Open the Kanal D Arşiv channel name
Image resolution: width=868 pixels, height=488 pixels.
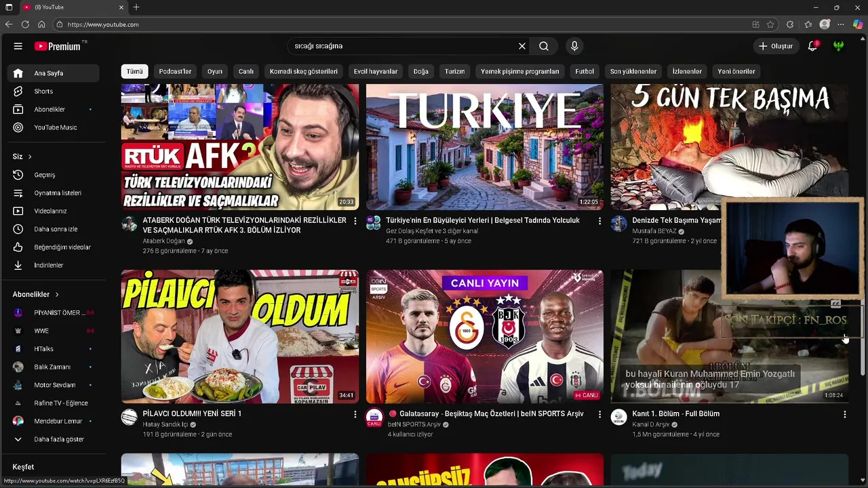tap(650, 425)
